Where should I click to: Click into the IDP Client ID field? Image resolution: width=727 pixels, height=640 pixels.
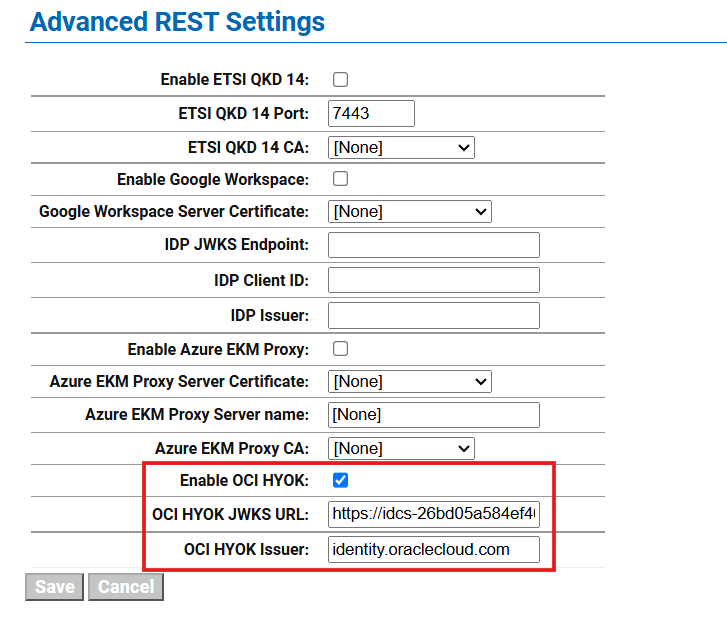434,280
